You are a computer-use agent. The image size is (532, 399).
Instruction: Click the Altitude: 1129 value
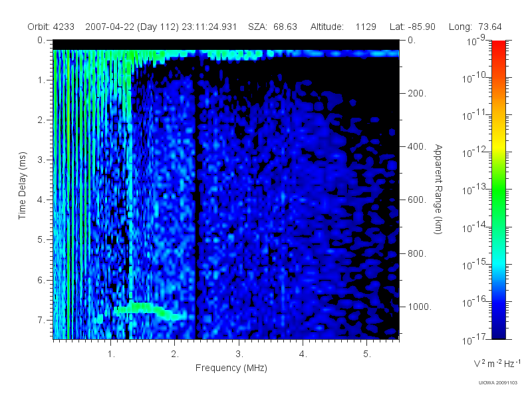click(343, 27)
